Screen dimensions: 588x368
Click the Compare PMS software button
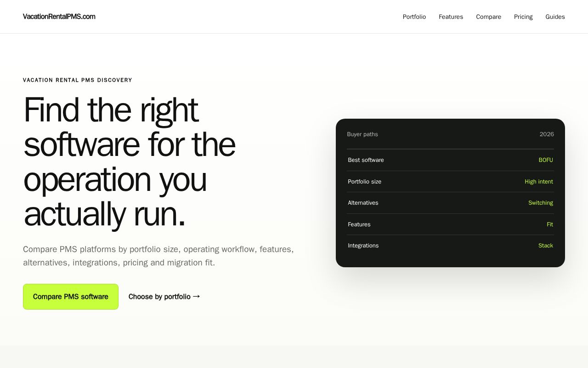[x=71, y=297]
